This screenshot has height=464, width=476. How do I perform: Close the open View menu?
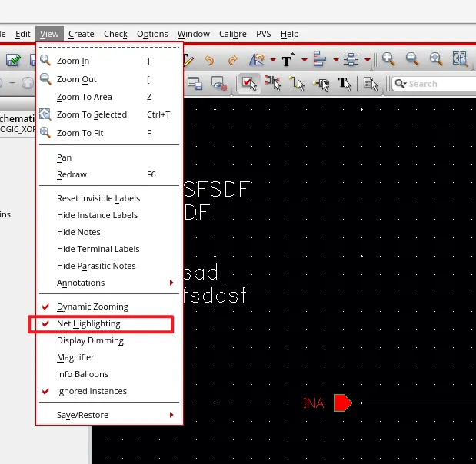point(49,34)
